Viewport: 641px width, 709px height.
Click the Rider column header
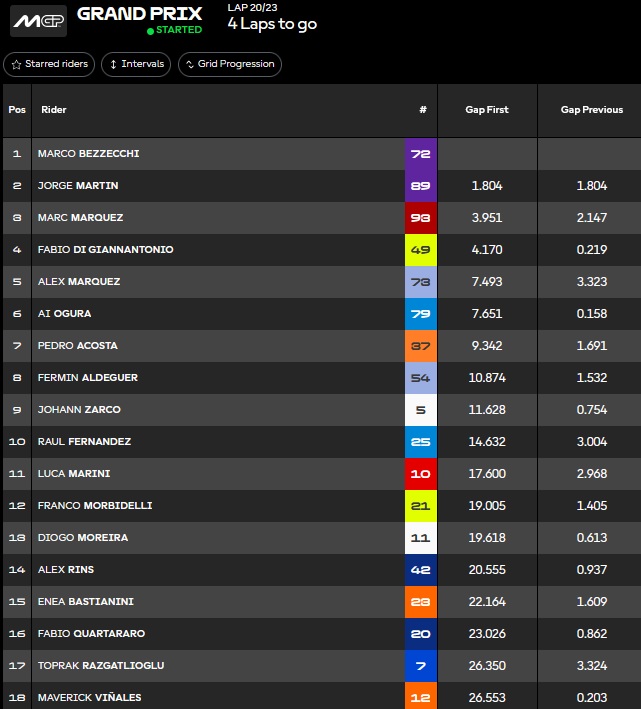(54, 110)
